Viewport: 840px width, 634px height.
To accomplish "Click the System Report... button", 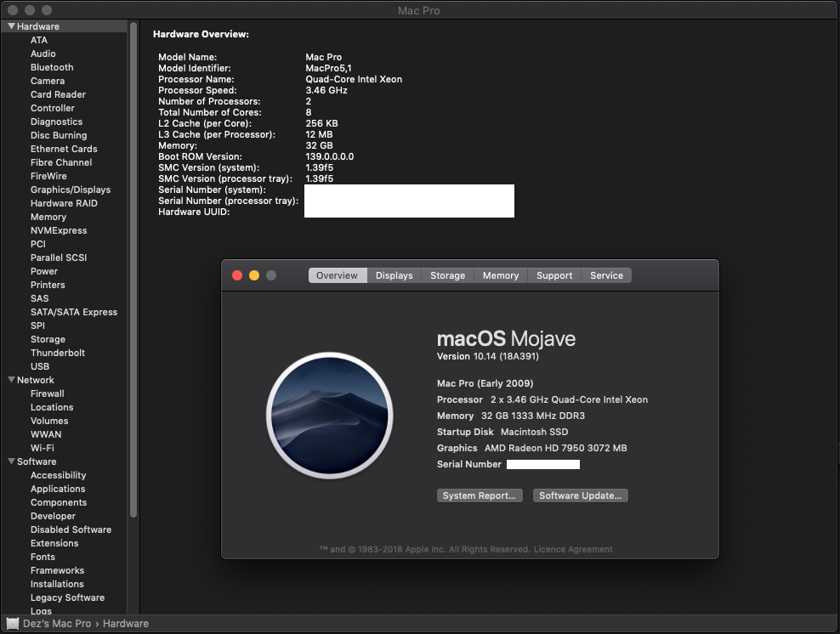I will click(480, 495).
